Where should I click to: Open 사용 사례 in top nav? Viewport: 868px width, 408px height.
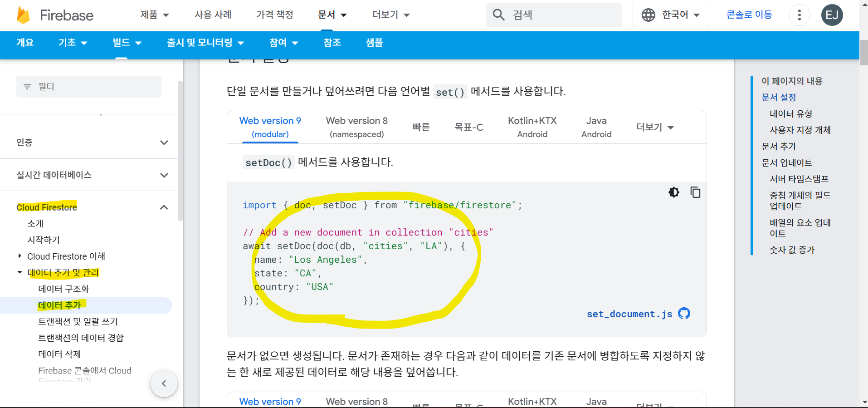coord(213,15)
